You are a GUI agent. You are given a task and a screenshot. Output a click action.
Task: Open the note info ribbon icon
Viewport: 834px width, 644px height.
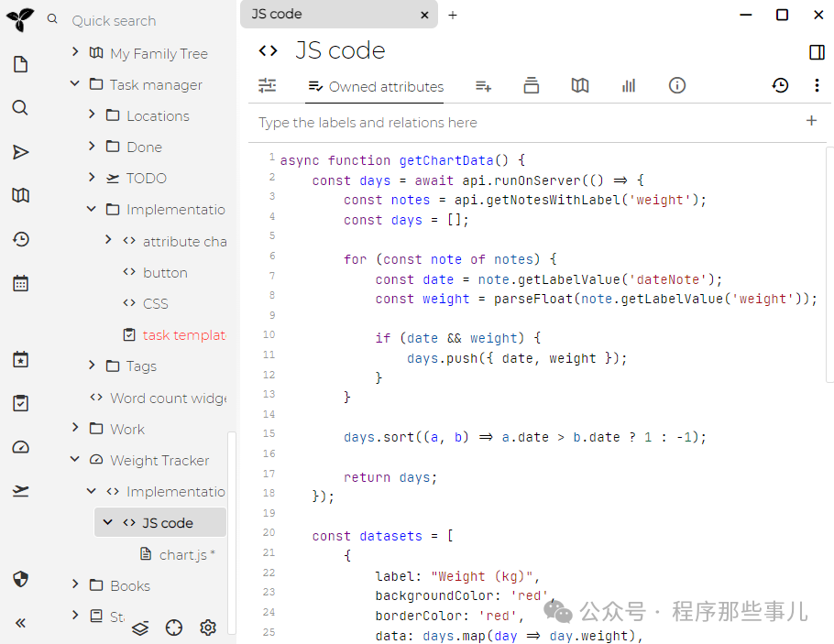click(677, 86)
